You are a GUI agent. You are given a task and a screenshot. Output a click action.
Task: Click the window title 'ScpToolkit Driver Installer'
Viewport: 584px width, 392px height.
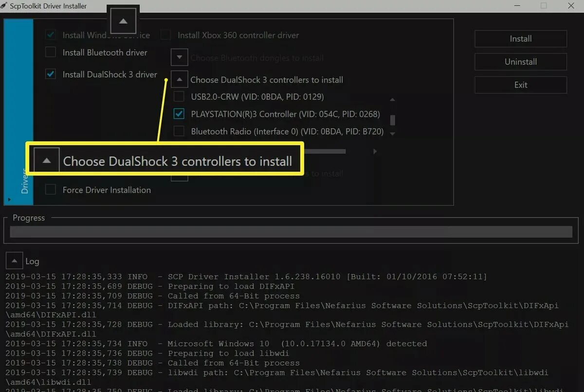[48, 6]
